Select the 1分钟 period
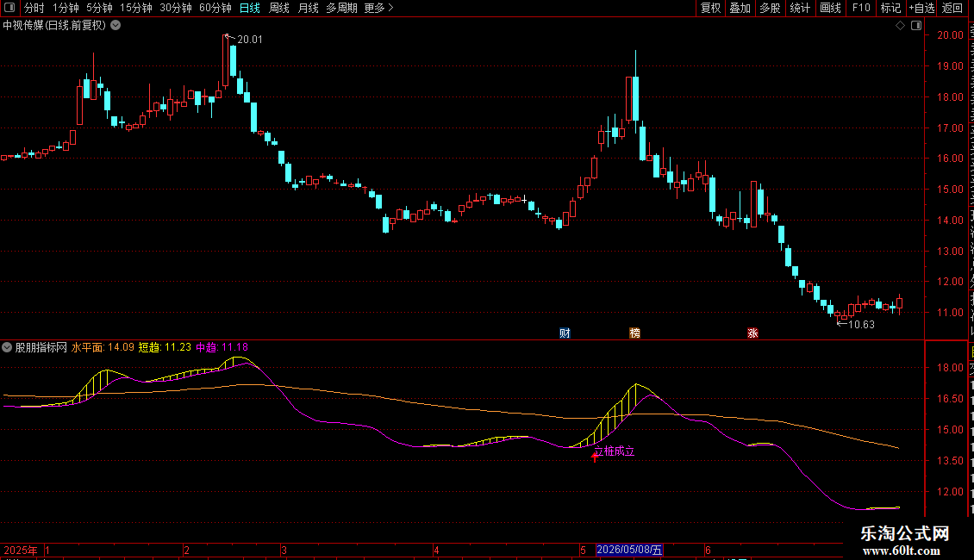 point(66,8)
